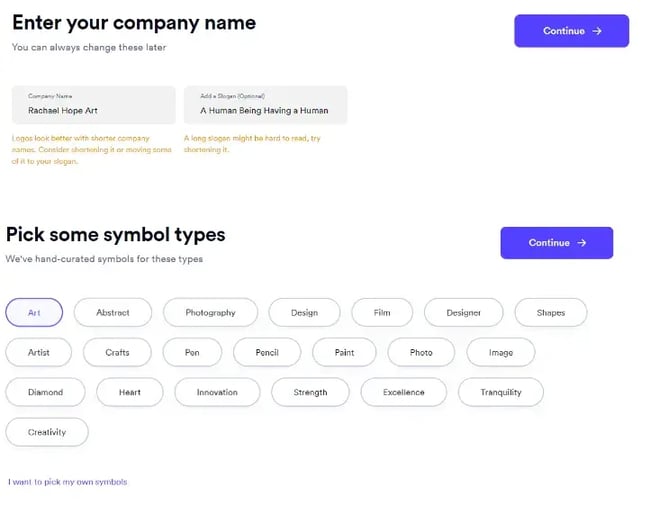Click the top Continue button
This screenshot has width=650, height=505.
(571, 31)
